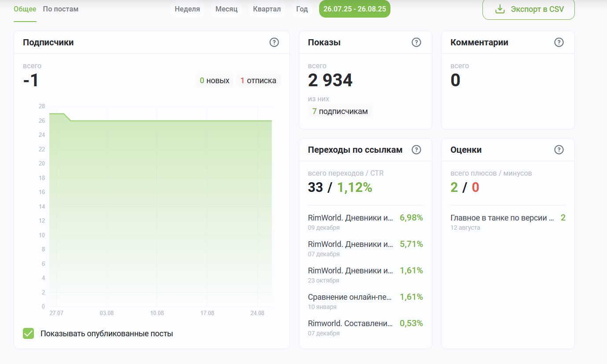The image size is (607, 364).
Task: Open help tooltip for Показы card
Action: point(416,42)
